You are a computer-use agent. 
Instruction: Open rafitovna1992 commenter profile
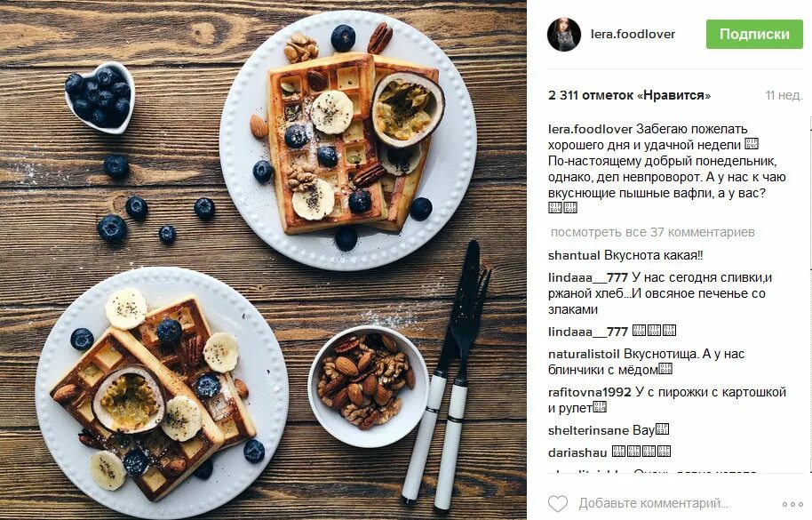[589, 393]
